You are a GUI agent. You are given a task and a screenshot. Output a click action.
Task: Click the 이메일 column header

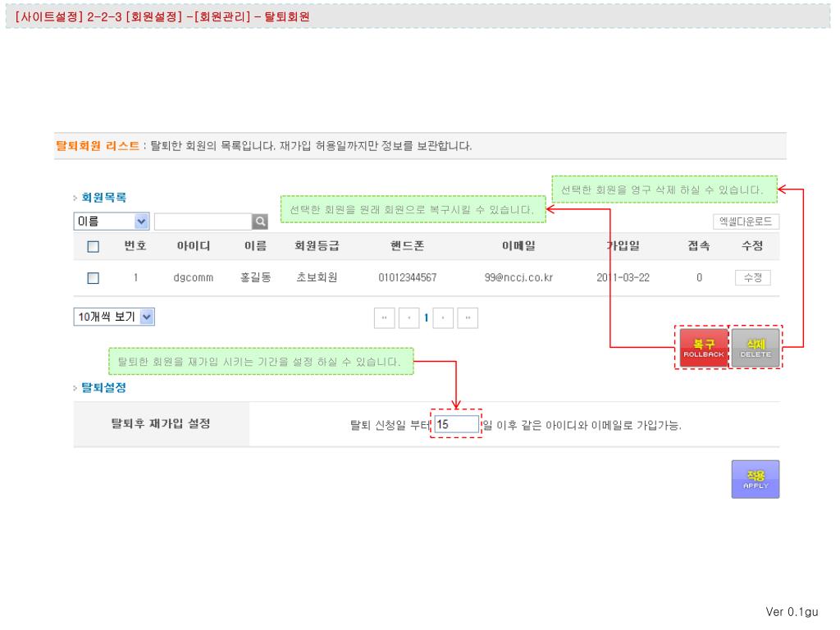coord(518,246)
